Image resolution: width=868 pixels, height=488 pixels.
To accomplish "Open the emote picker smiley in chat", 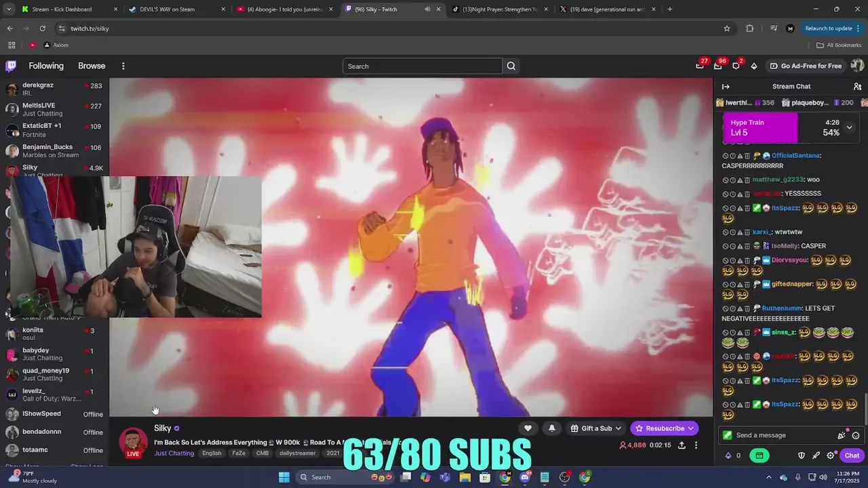I will click(856, 435).
